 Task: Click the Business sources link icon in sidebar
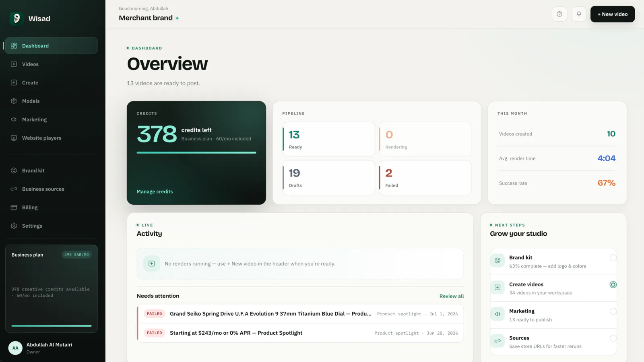[x=14, y=189]
